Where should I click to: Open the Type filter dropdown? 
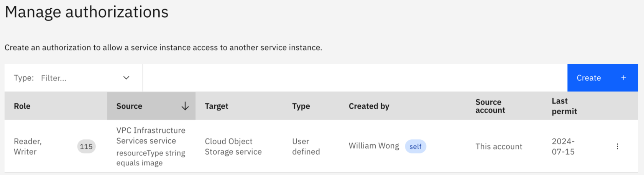(73, 78)
